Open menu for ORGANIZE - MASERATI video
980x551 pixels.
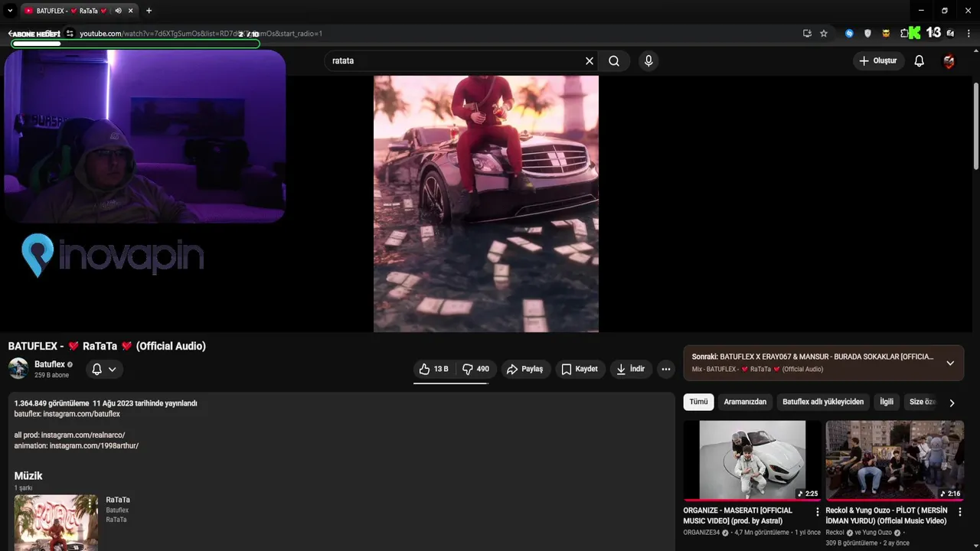pyautogui.click(x=817, y=511)
